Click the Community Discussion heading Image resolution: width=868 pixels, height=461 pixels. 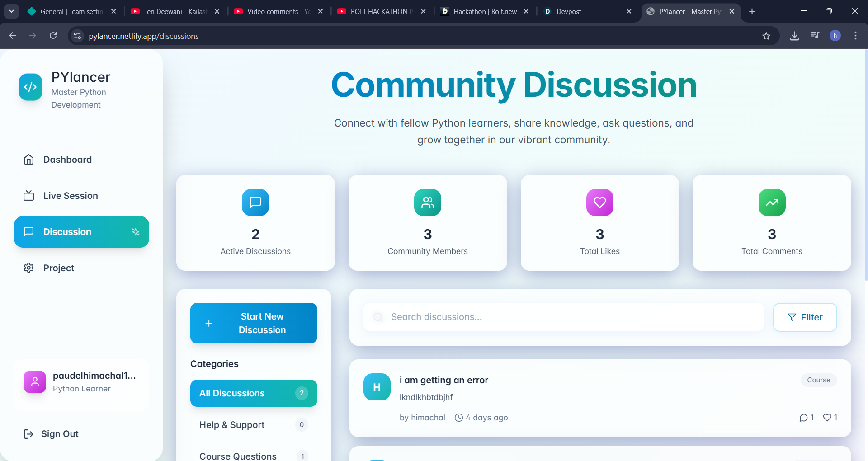tap(514, 85)
